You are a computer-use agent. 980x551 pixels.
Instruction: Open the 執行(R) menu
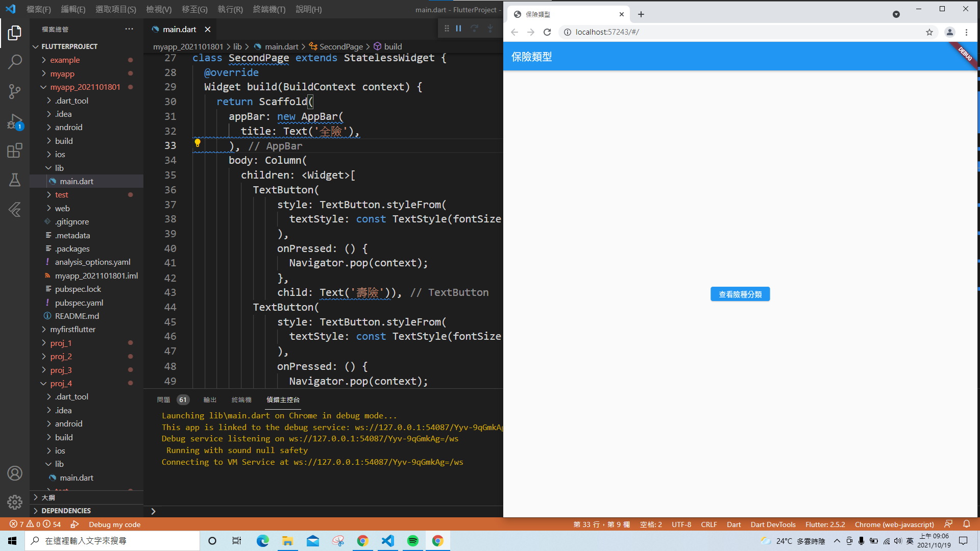230,9
